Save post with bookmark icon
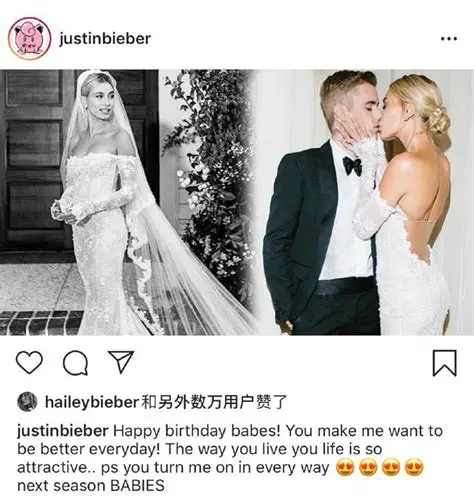The height and width of the screenshot is (504, 474). 444,363
